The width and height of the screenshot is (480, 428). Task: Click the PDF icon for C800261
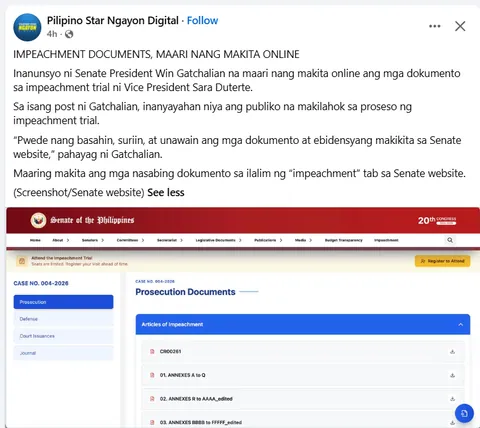(x=152, y=352)
